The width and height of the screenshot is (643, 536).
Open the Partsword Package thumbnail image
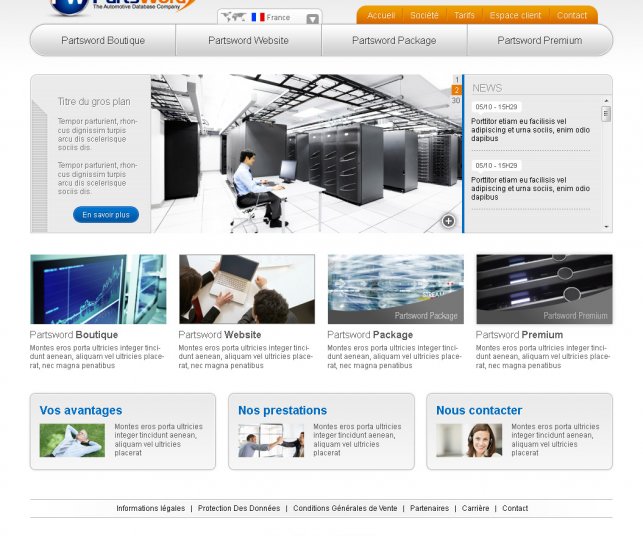click(396, 289)
